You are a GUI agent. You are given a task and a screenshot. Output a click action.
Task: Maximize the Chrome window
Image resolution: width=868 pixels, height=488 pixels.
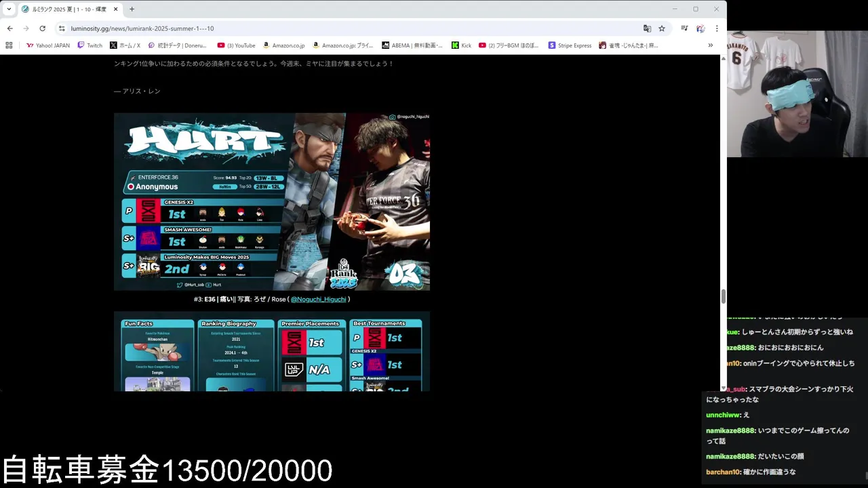pyautogui.click(x=696, y=9)
